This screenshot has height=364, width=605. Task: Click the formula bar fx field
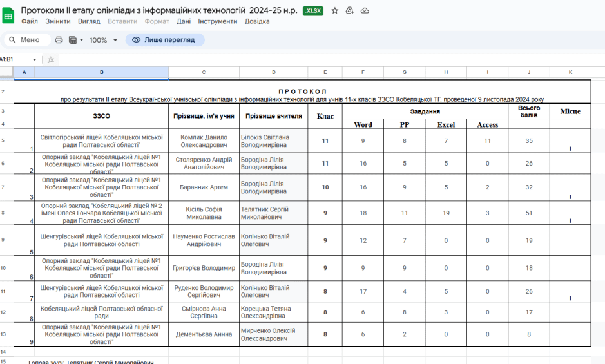(x=322, y=59)
